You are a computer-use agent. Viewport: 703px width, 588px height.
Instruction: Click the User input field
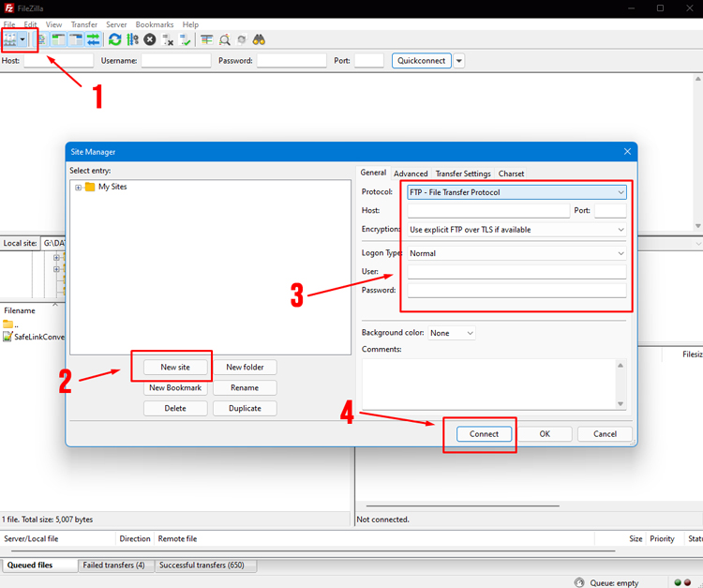click(516, 272)
